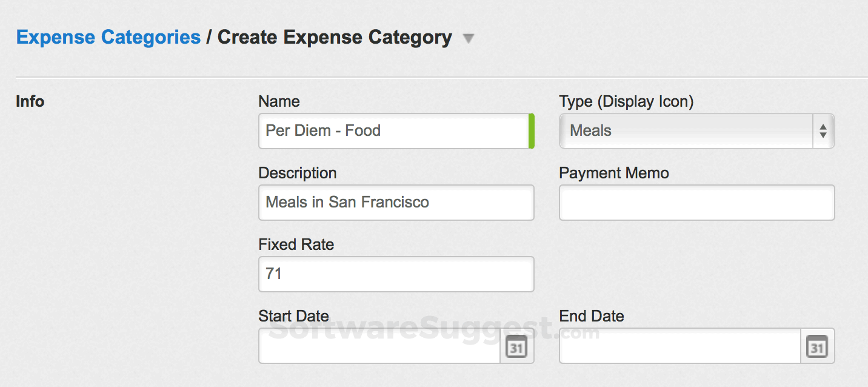Click inside the Start Date text box

[x=379, y=346]
